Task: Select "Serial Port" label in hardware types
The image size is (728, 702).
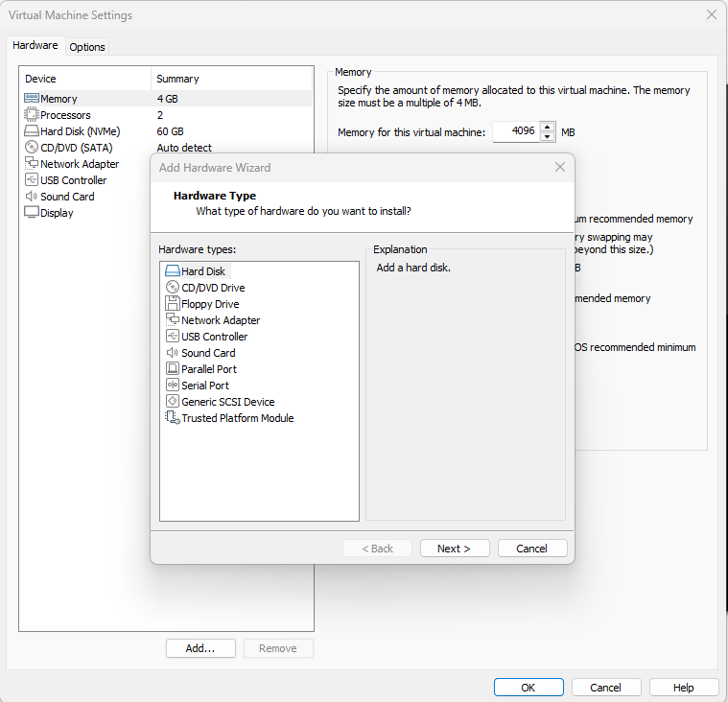Action: coord(205,386)
